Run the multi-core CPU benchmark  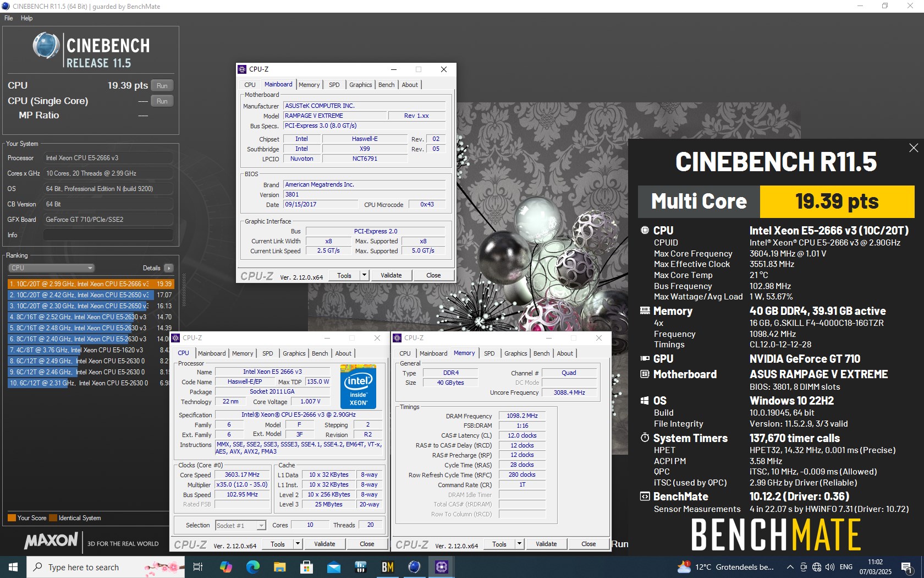[x=162, y=86]
